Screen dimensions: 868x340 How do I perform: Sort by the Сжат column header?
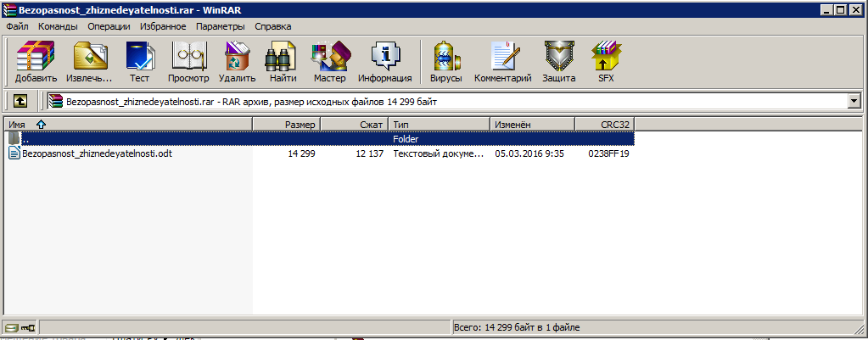355,125
